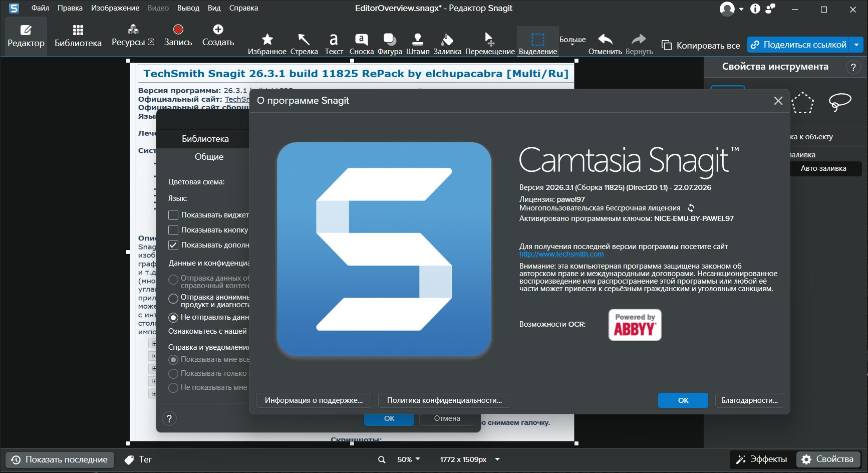Select the Отправка анонимных radio option
This screenshot has height=473, width=868.
(173, 299)
